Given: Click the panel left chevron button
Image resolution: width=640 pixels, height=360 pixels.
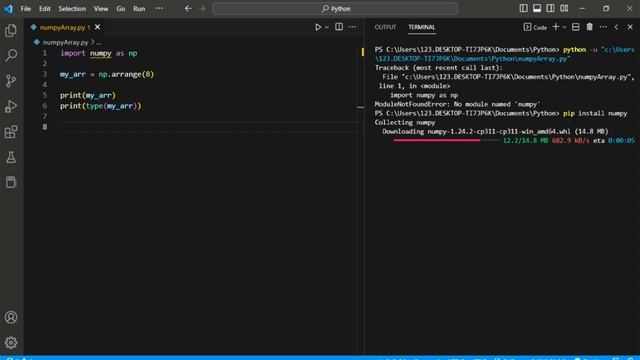Looking at the screenshot, I should coord(616,27).
